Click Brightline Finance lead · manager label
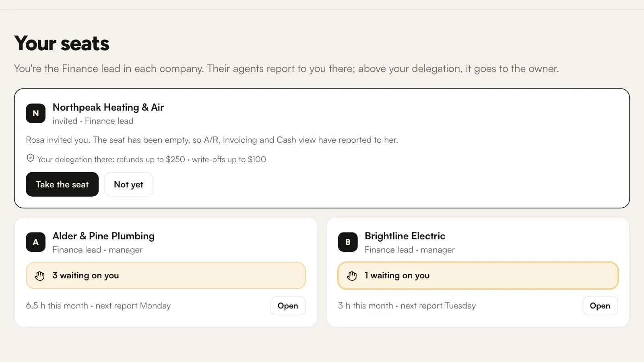This screenshot has height=362, width=644. [410, 250]
